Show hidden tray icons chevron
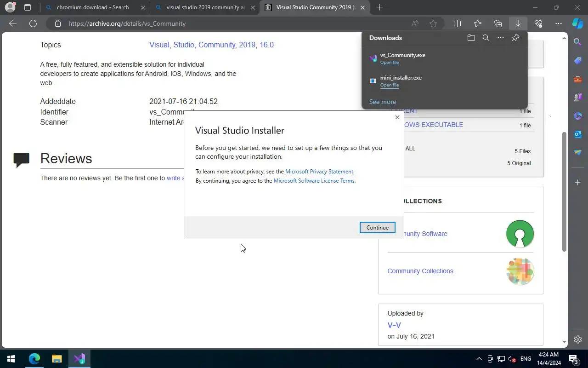 pos(479,359)
